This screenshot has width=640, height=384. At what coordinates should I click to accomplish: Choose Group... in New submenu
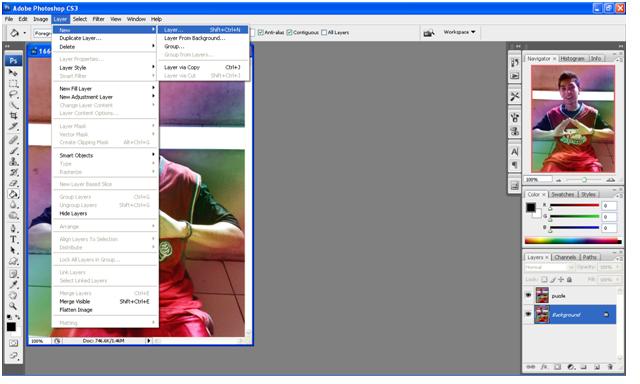click(x=203, y=46)
